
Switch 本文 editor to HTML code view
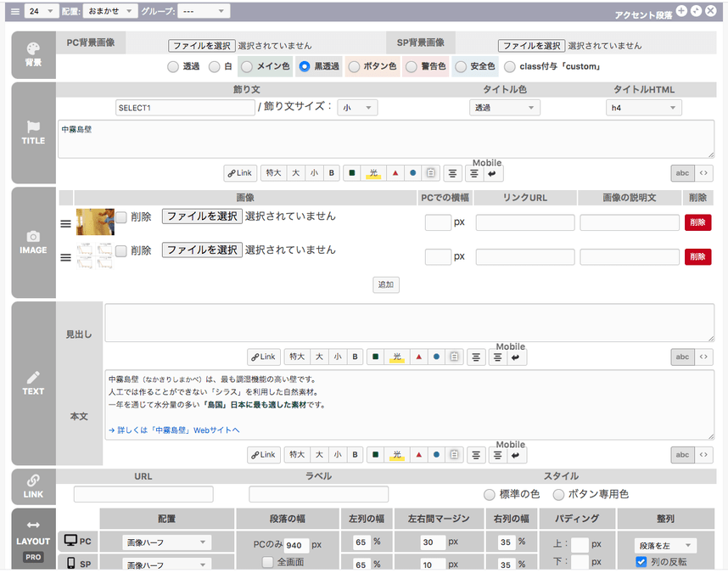(x=704, y=455)
